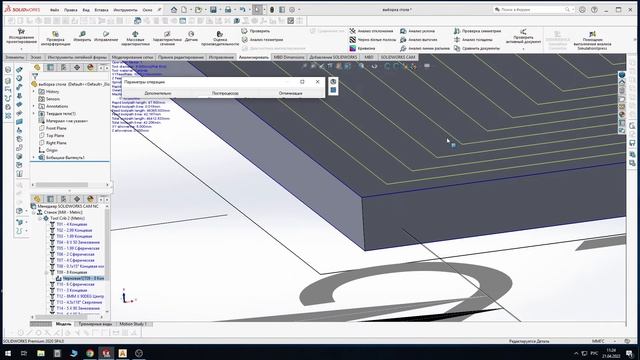Open Анализ выточек undercut analysis
The image size is (640, 360).
click(x=418, y=40)
